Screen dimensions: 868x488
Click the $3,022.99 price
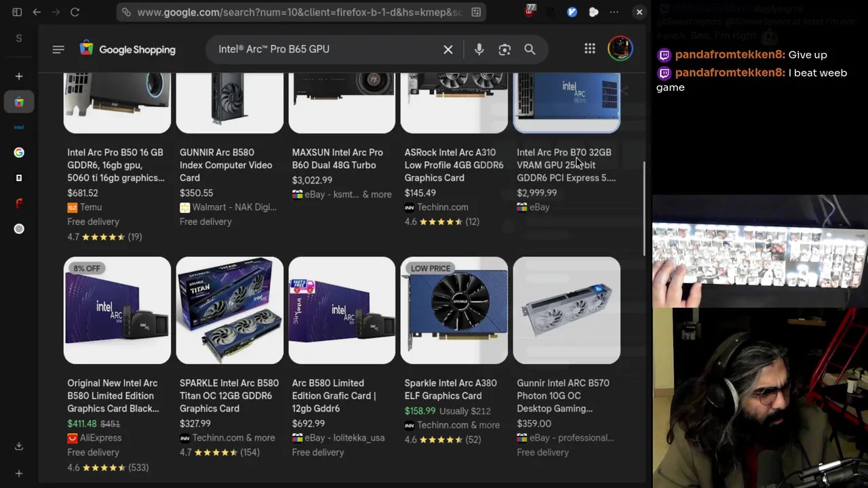tap(312, 180)
